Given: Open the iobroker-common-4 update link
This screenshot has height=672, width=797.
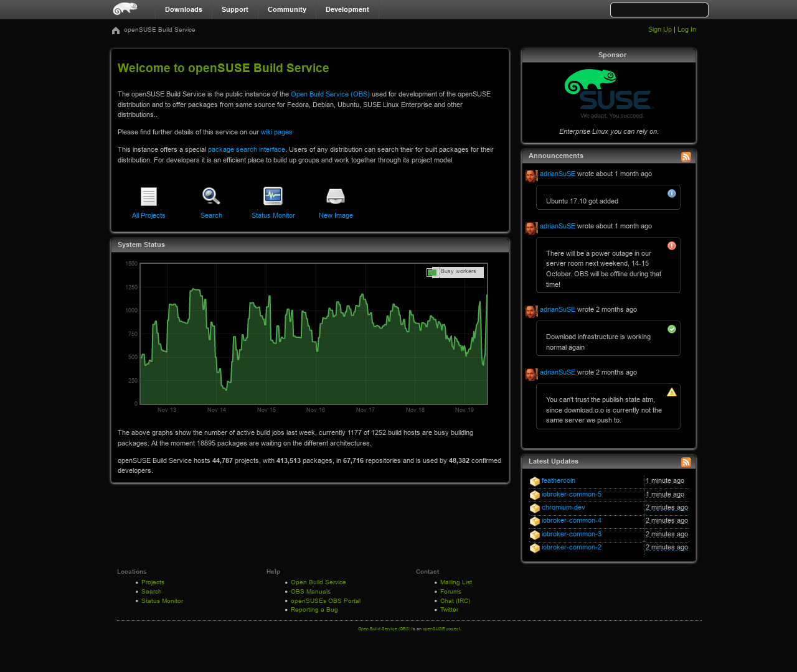Looking at the screenshot, I should [572, 521].
